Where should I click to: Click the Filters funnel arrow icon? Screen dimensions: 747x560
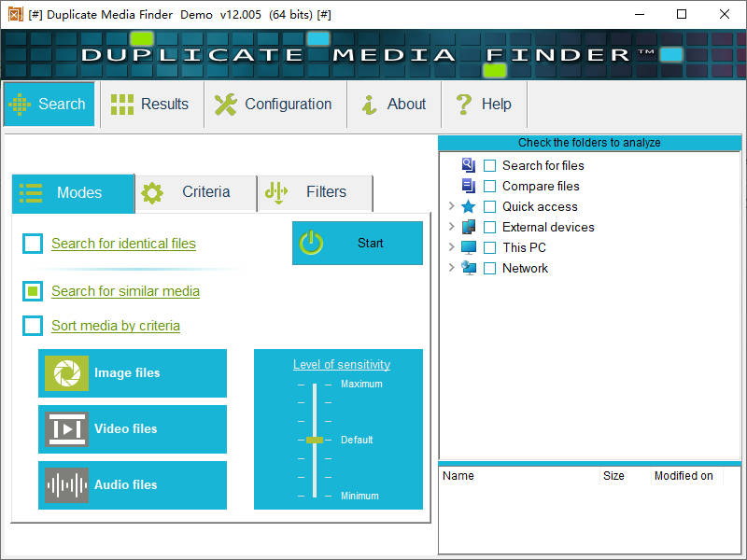(x=276, y=193)
